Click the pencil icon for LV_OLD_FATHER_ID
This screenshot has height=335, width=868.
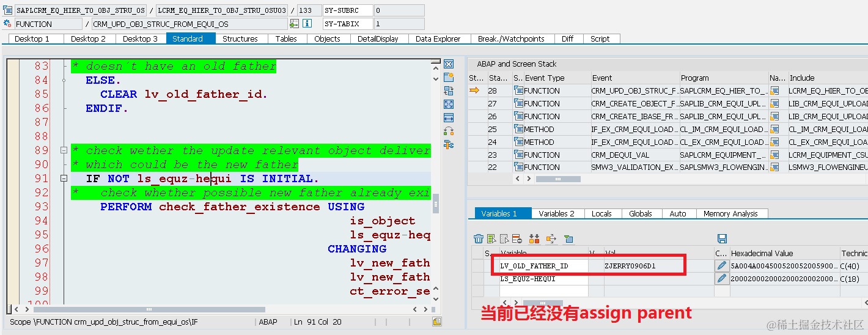[x=722, y=265]
